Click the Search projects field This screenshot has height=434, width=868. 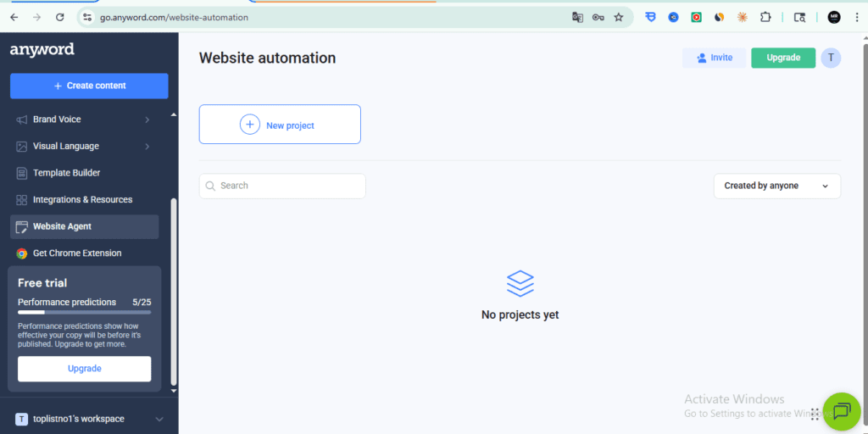click(x=282, y=186)
